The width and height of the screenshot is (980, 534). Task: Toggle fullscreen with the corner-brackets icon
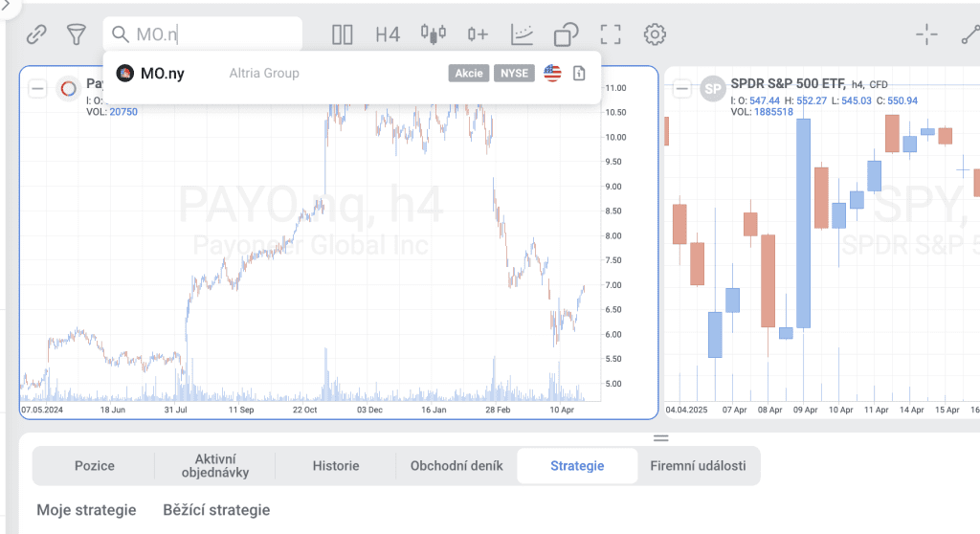(611, 34)
